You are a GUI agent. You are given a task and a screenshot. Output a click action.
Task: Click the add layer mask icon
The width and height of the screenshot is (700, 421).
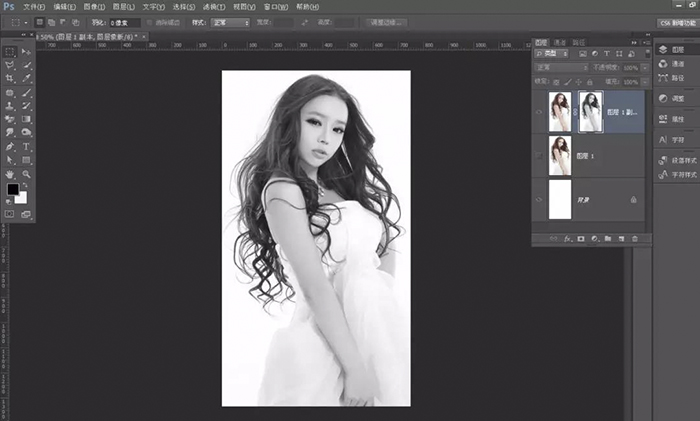pos(579,239)
